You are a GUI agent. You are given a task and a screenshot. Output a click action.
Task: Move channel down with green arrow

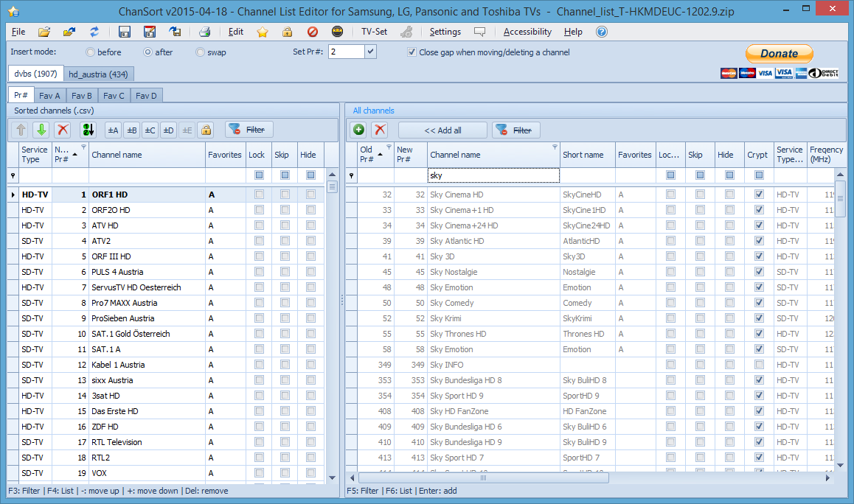pos(41,130)
